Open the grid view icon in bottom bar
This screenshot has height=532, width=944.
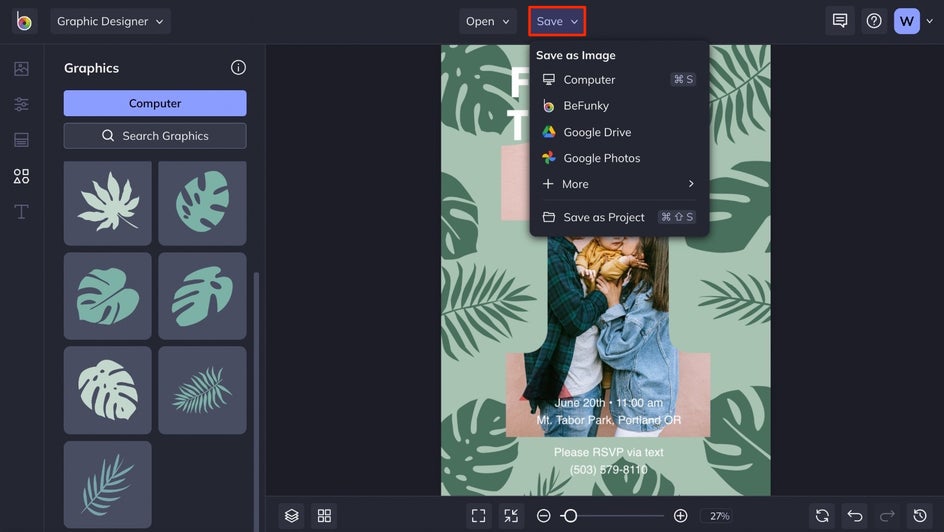click(x=324, y=516)
